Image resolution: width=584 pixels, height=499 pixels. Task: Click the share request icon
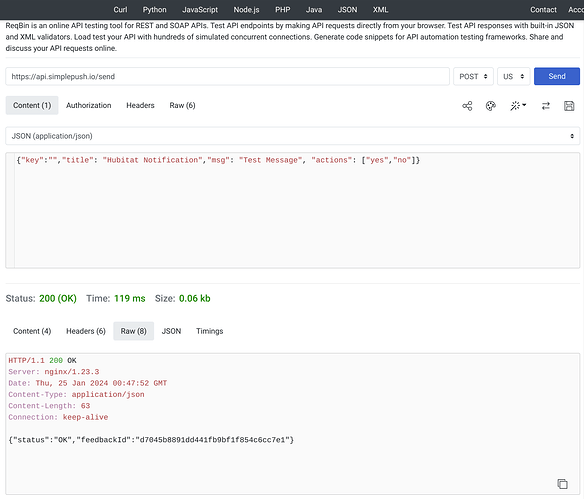click(x=467, y=106)
